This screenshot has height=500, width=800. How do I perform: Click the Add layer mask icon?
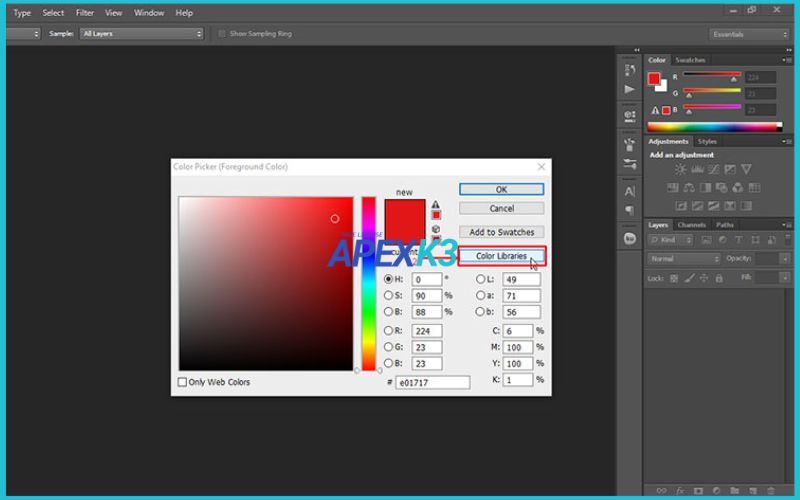(x=698, y=491)
